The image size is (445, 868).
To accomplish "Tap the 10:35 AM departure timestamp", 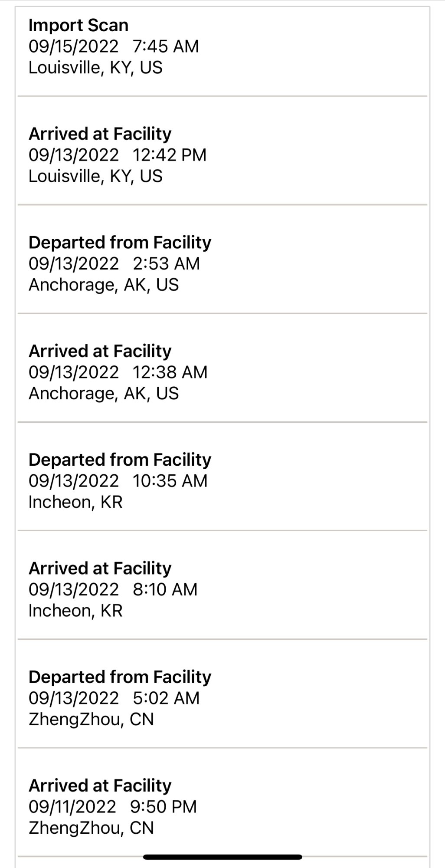I will tap(118, 480).
